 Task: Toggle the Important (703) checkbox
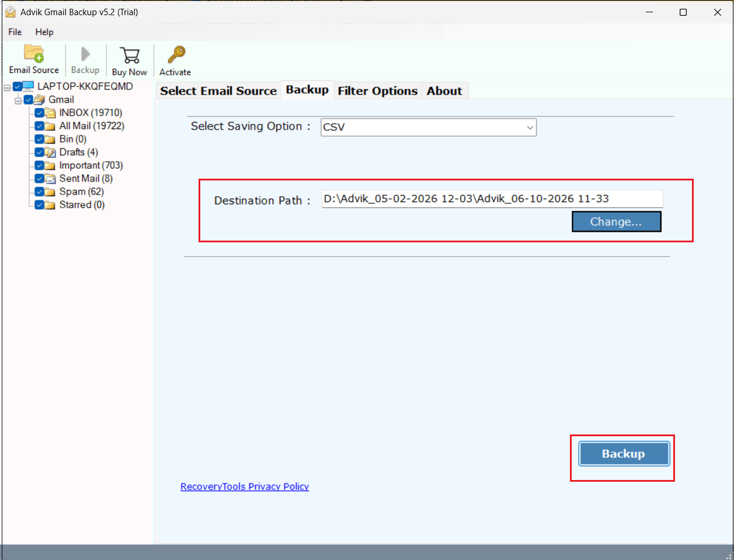pyautogui.click(x=39, y=165)
